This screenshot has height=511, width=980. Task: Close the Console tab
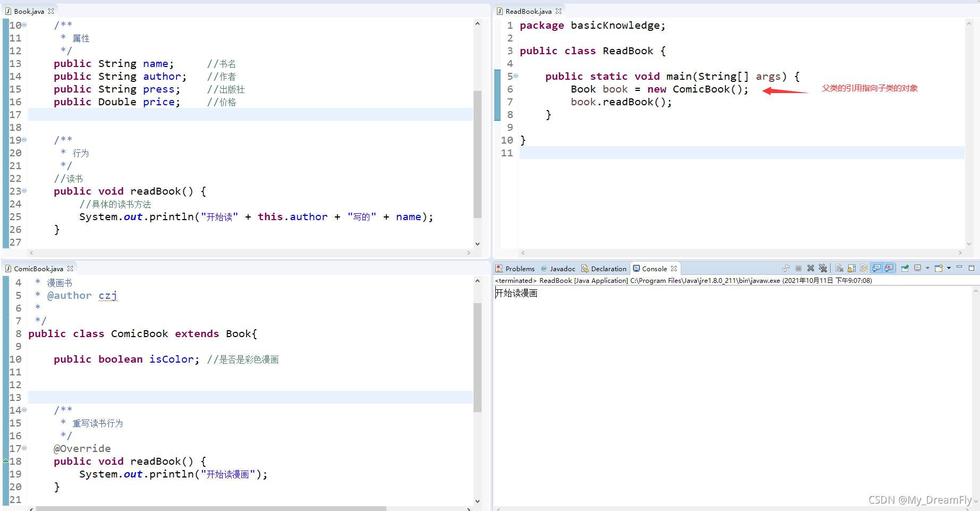point(674,269)
